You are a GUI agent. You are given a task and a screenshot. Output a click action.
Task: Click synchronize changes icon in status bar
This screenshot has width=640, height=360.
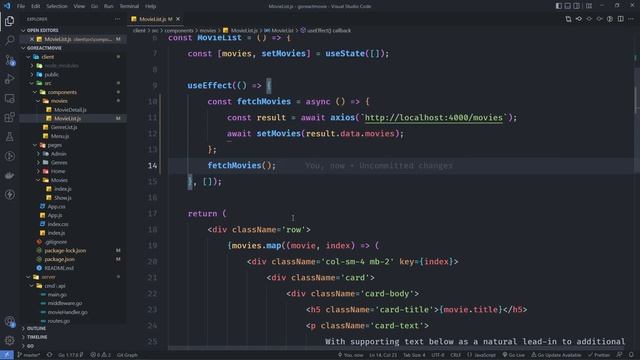pos(49,355)
